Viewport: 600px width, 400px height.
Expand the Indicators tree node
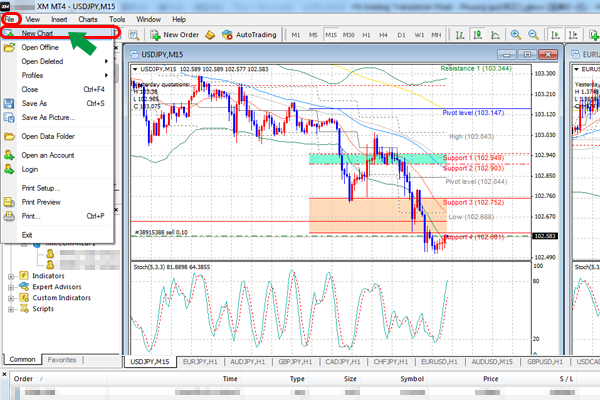[x=11, y=276]
